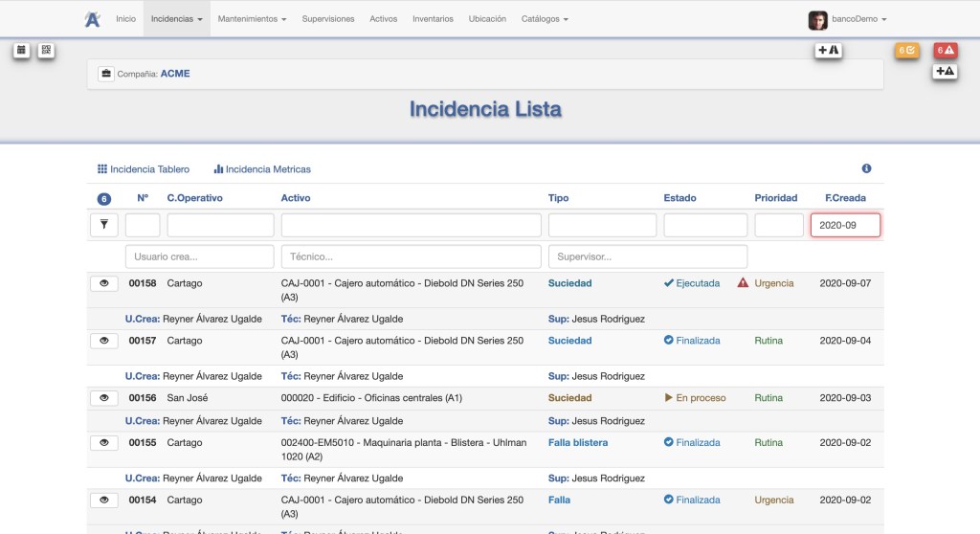
Task: Expand the Mantenimientos dropdown menu
Action: coord(252,19)
